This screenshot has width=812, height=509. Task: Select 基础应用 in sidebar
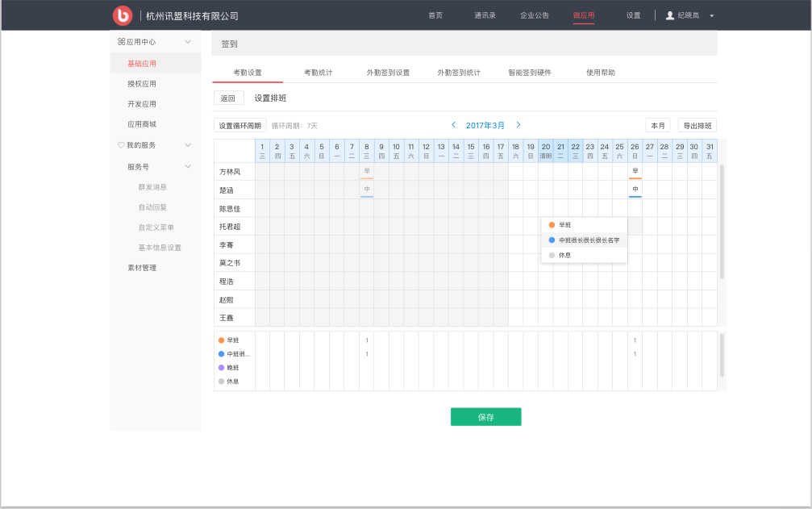click(142, 64)
